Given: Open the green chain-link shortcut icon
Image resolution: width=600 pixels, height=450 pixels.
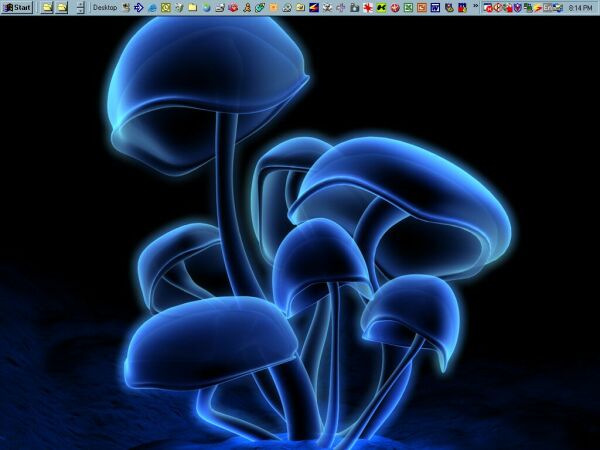Looking at the screenshot, I should click(260, 7).
